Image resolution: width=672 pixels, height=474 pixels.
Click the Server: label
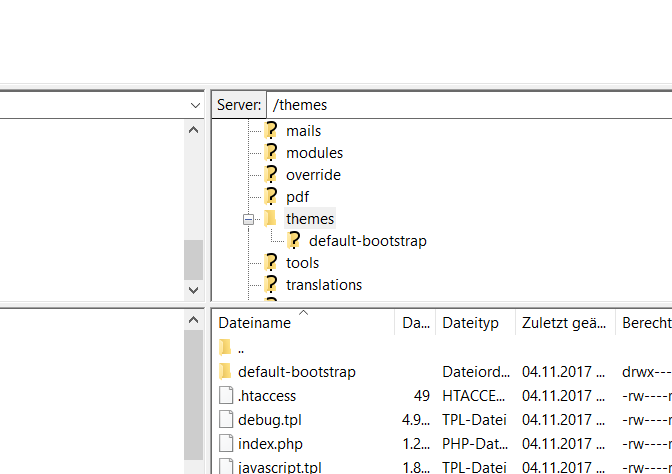coord(239,105)
